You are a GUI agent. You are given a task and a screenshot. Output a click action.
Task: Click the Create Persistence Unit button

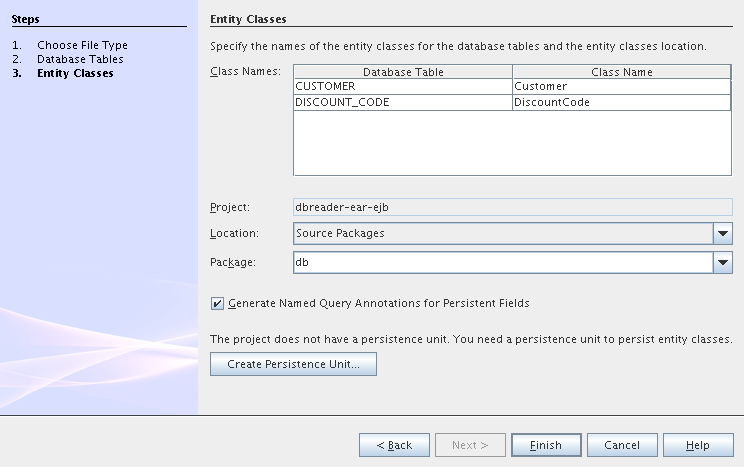pyautogui.click(x=293, y=364)
